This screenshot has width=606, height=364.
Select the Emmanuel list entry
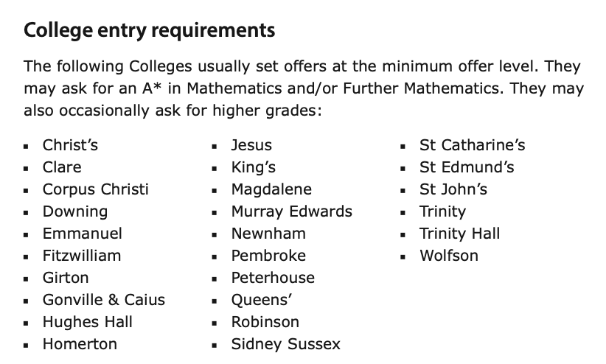pos(83,234)
